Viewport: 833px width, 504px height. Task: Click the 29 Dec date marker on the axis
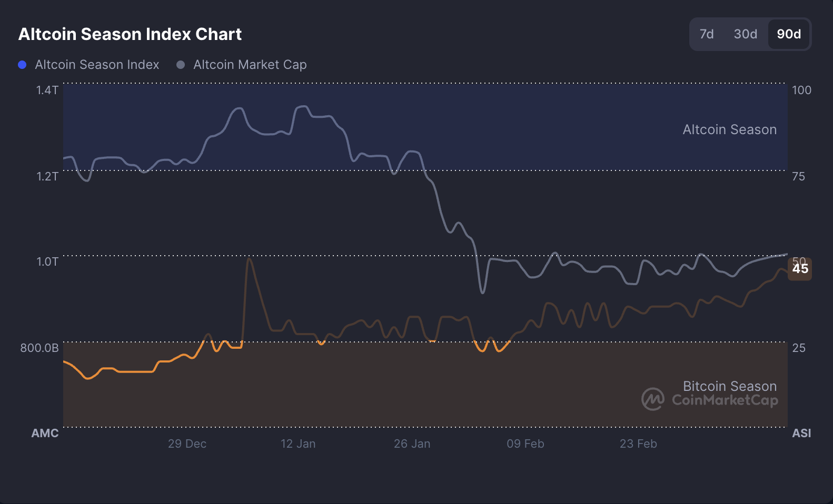(x=187, y=443)
